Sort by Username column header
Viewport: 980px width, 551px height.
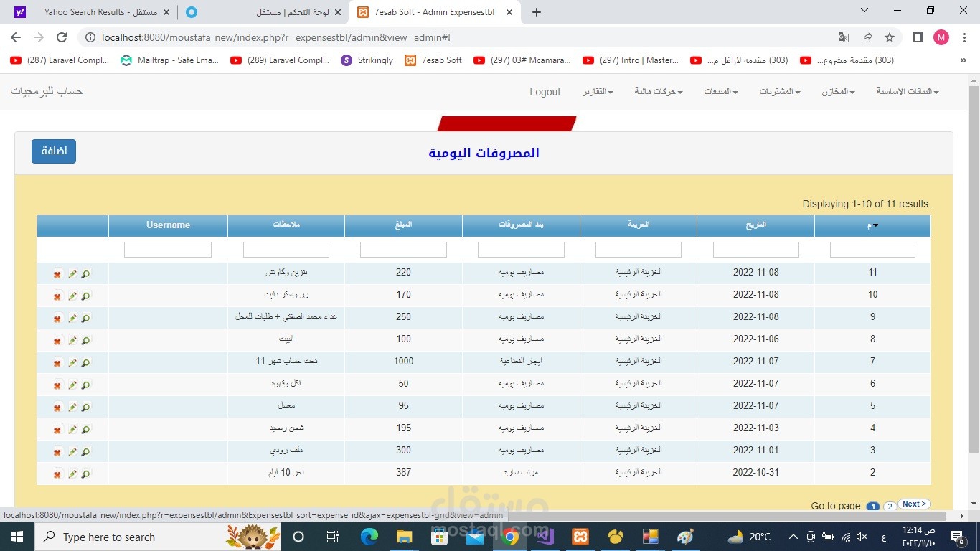(168, 225)
